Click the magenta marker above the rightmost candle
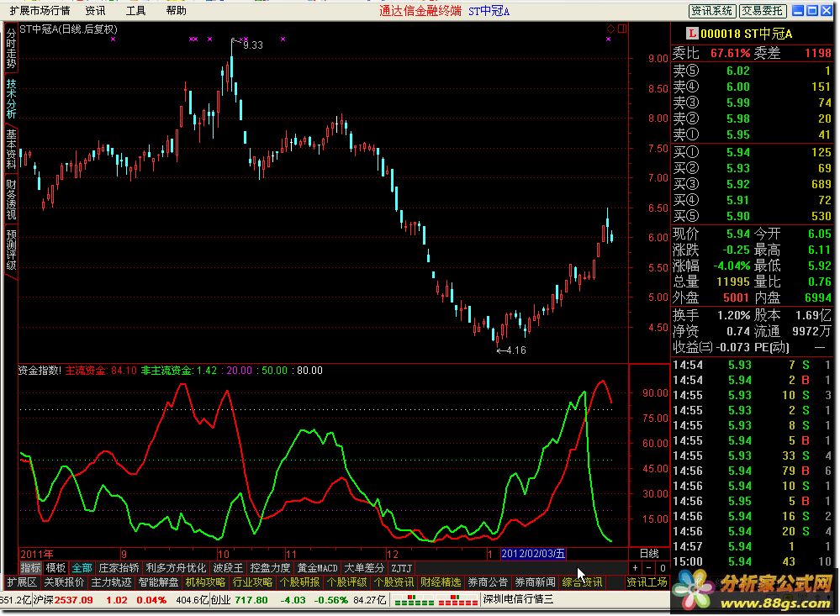This screenshot has height=616, width=840. click(609, 39)
